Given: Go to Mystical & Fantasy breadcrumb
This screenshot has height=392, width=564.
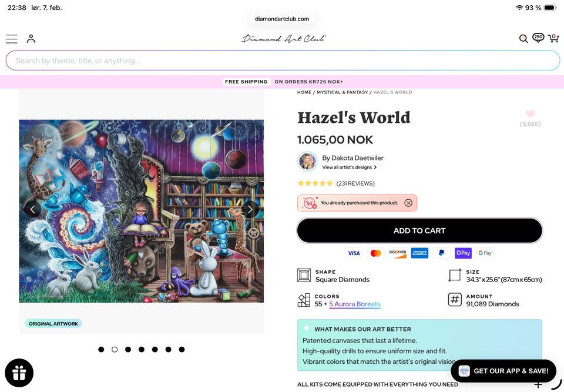Looking at the screenshot, I should tap(342, 92).
